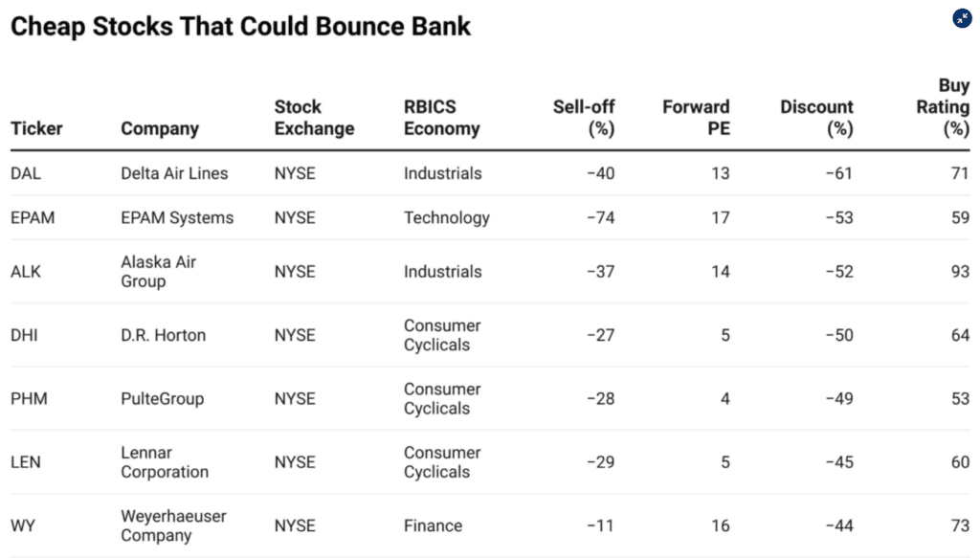This screenshot has width=980, height=558.
Task: Click Delta Air Lines buy rating value 71
Action: (x=960, y=173)
